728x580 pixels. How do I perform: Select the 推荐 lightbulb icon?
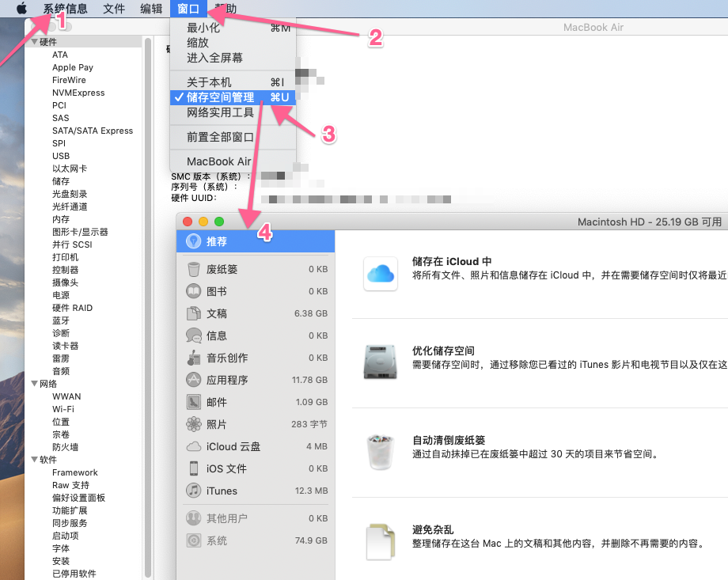point(194,241)
